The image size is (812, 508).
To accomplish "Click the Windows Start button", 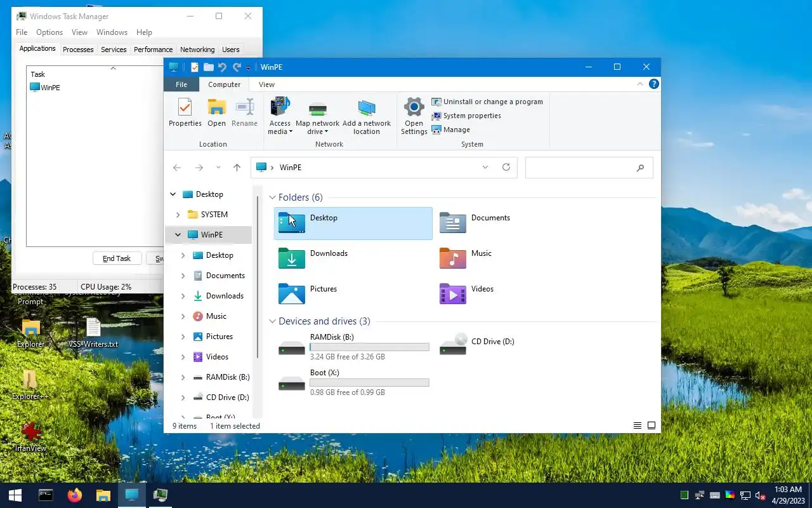I will (15, 495).
